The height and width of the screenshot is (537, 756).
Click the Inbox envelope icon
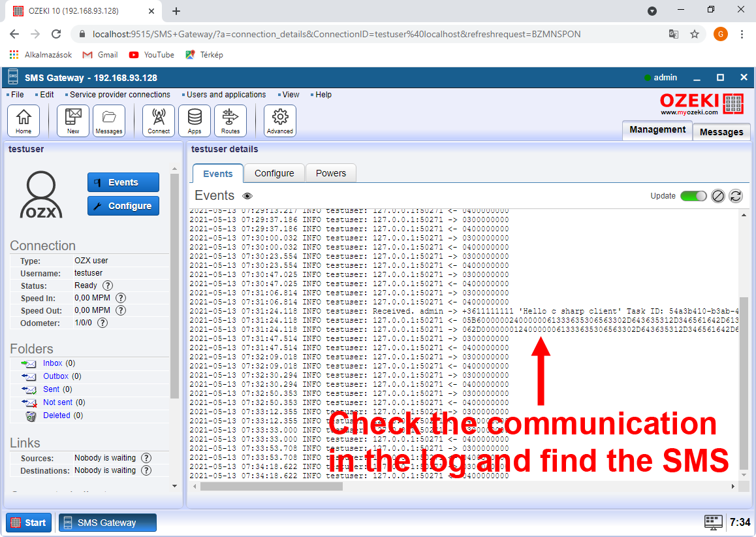click(x=29, y=363)
